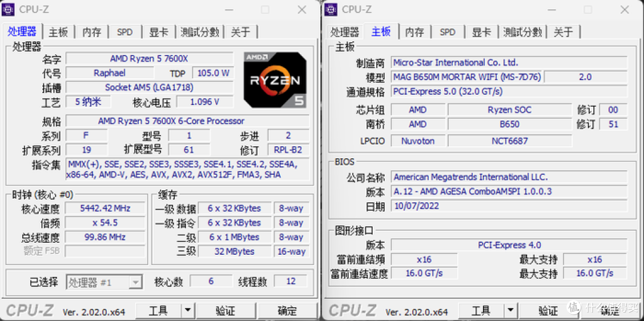The height and width of the screenshot is (321, 644).
Task: Click the Ryzen 5 logo image
Action: point(275,80)
